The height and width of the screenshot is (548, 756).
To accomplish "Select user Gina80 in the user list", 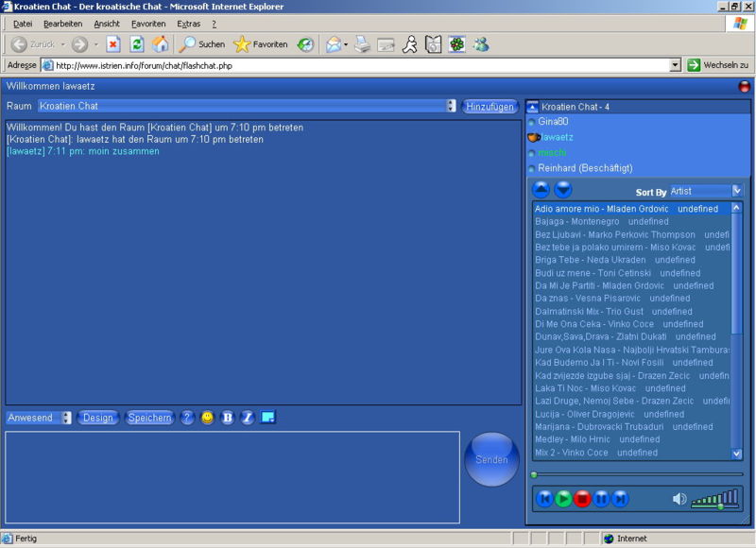I will pos(553,122).
